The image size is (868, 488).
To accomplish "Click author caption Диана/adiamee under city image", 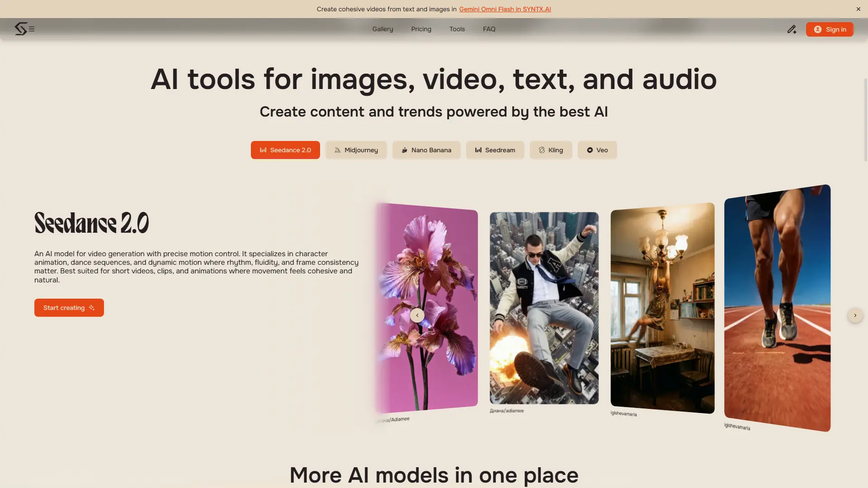I will (x=506, y=411).
